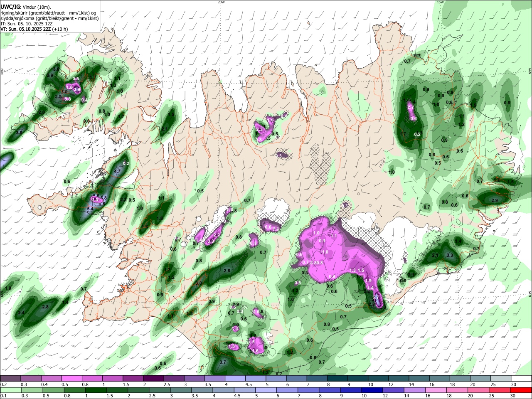This screenshot has height=399, width=532.
Task: Click the 5.4 precipitation value on the map
Action: pos(90,209)
